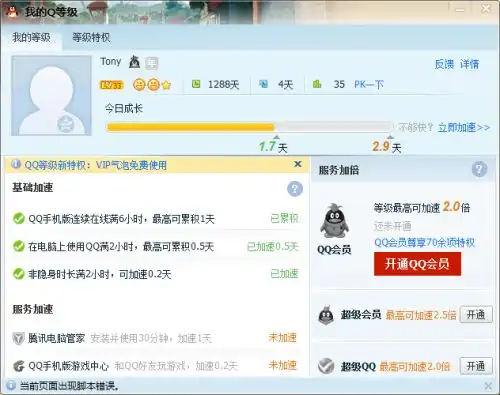500x395 pixels.
Task: Click the QQ penguin title bar icon
Action: pyautogui.click(x=12, y=12)
